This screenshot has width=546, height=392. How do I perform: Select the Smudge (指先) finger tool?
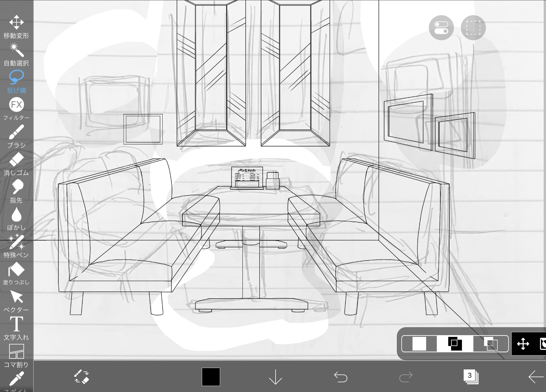pyautogui.click(x=16, y=191)
